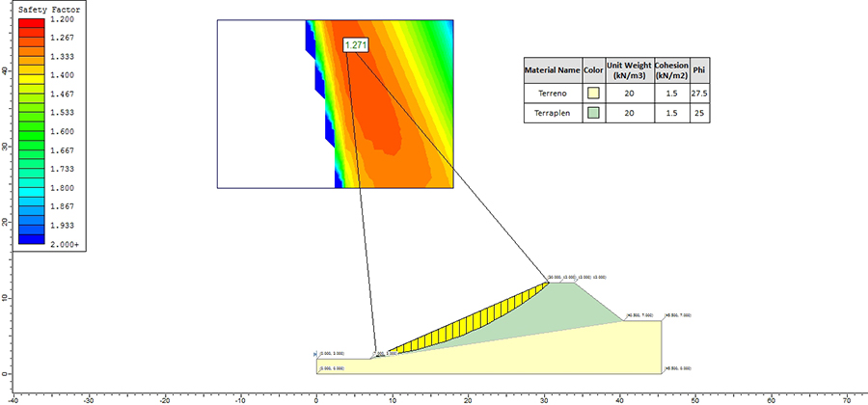Select the Terraplen material name cell
The height and width of the screenshot is (405, 868).
pyautogui.click(x=553, y=113)
